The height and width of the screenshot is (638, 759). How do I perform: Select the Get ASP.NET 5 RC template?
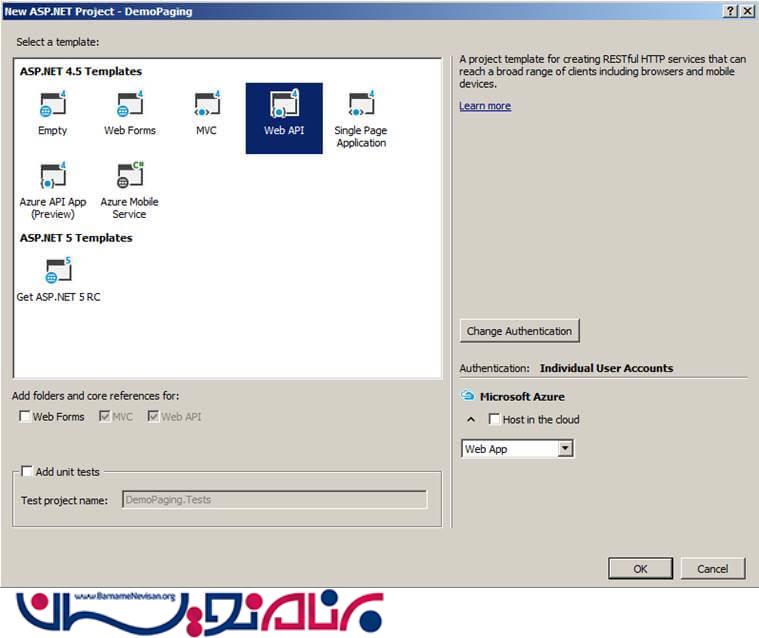click(58, 280)
